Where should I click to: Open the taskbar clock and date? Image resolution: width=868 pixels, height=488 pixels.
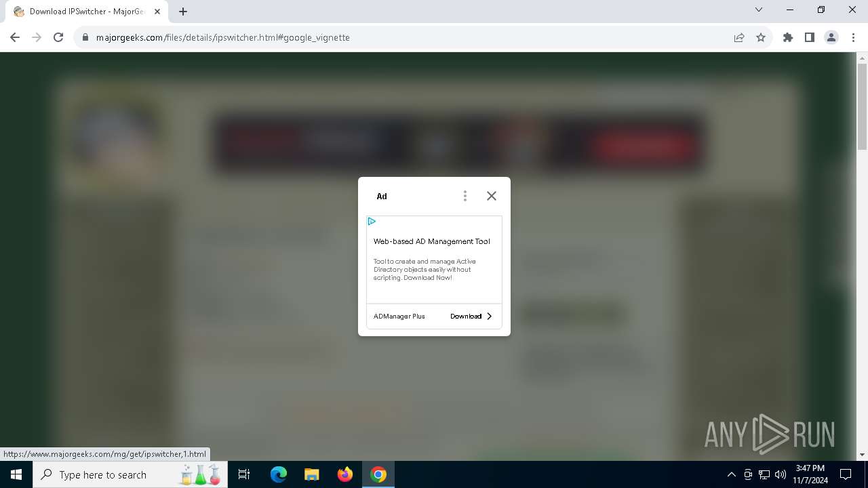pyautogui.click(x=810, y=474)
